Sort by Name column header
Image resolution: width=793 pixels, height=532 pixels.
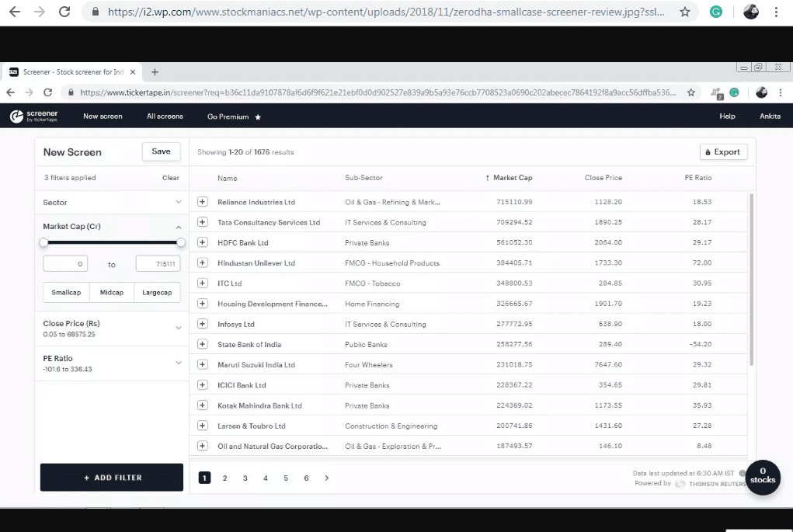click(227, 179)
